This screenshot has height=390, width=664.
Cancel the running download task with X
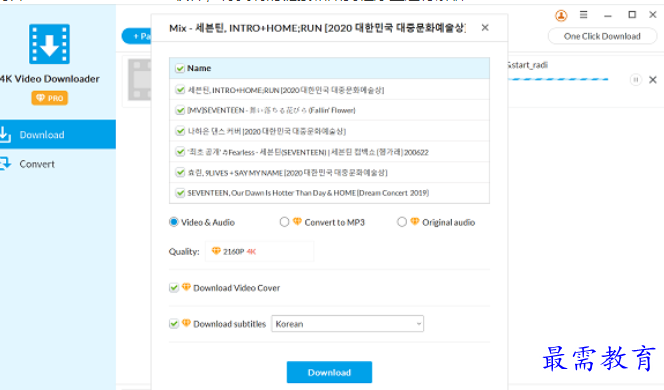coord(653,80)
